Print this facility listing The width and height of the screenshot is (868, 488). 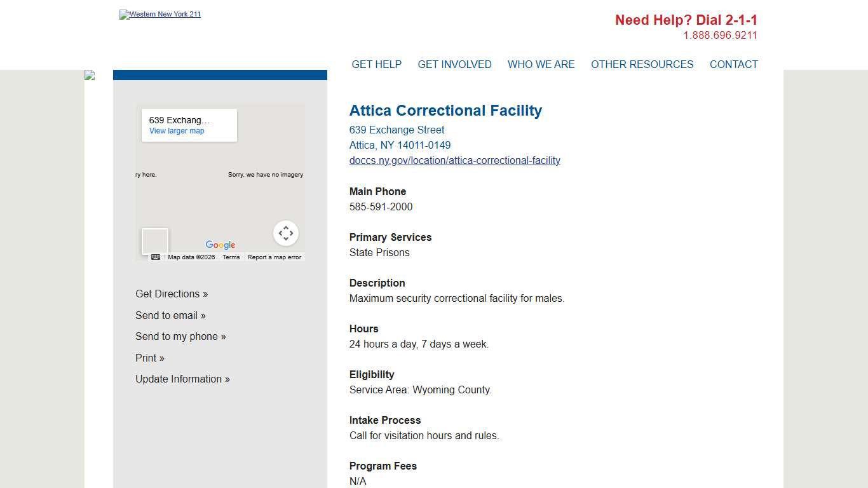pos(150,358)
